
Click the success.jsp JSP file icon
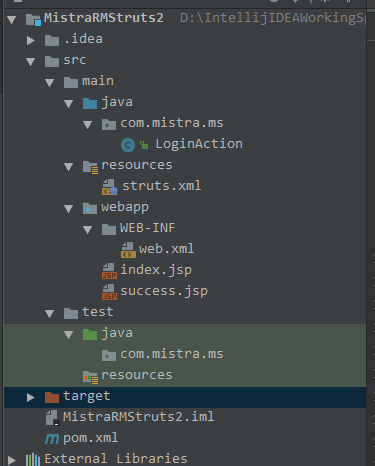point(109,292)
